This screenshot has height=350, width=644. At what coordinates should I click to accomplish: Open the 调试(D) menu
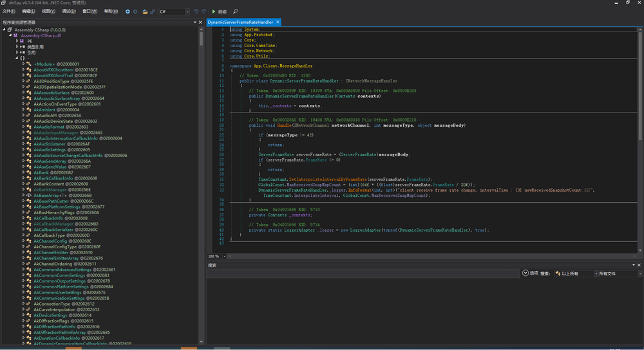69,12
